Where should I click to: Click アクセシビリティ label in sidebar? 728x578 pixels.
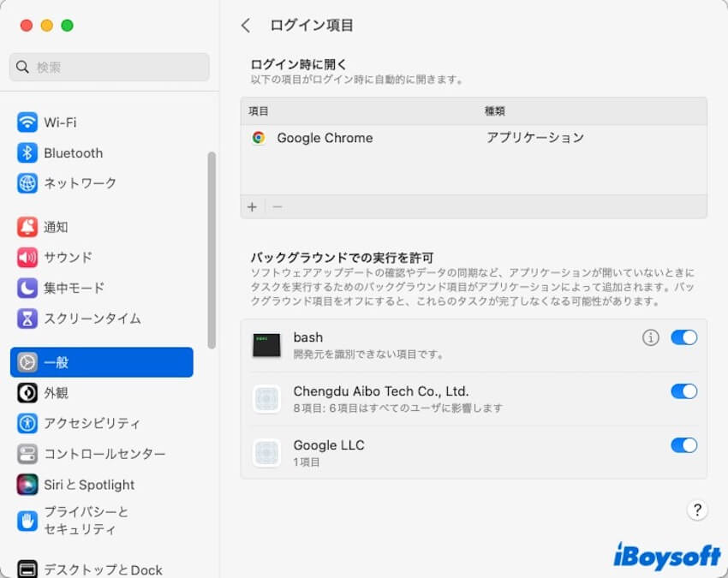point(92,423)
